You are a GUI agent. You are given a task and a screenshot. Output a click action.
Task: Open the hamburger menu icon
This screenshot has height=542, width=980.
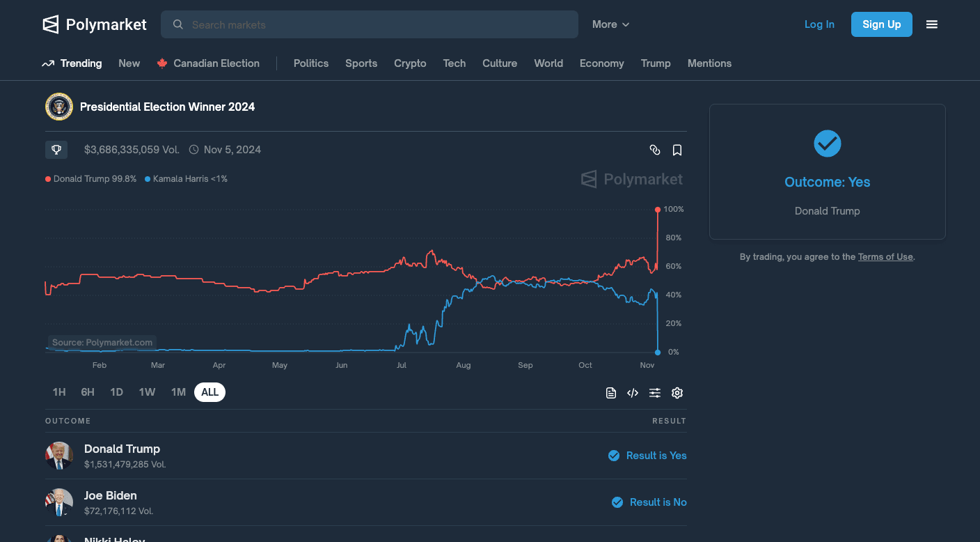click(x=931, y=24)
